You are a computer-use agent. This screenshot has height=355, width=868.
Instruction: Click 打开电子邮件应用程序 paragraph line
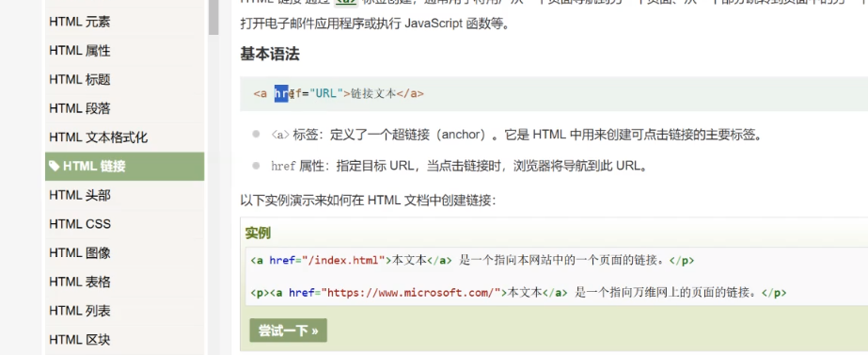pos(374,24)
